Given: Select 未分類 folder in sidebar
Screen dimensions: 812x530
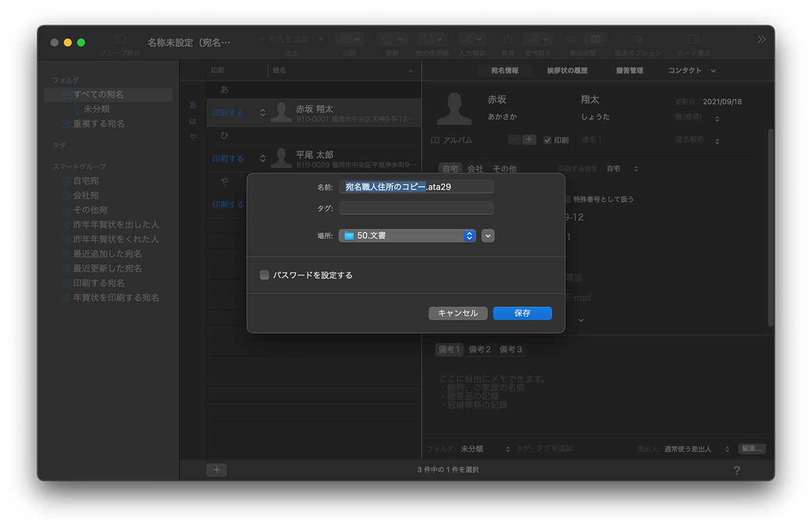Looking at the screenshot, I should pos(96,109).
